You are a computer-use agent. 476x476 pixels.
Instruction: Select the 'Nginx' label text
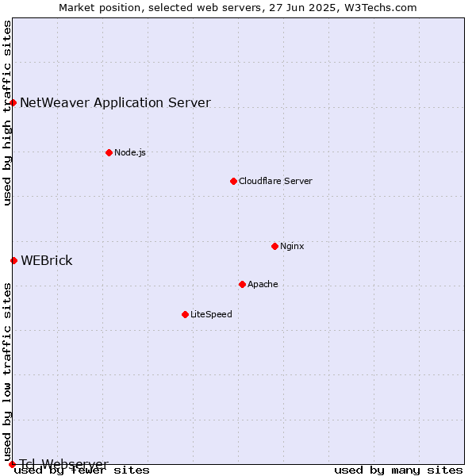tap(292, 246)
